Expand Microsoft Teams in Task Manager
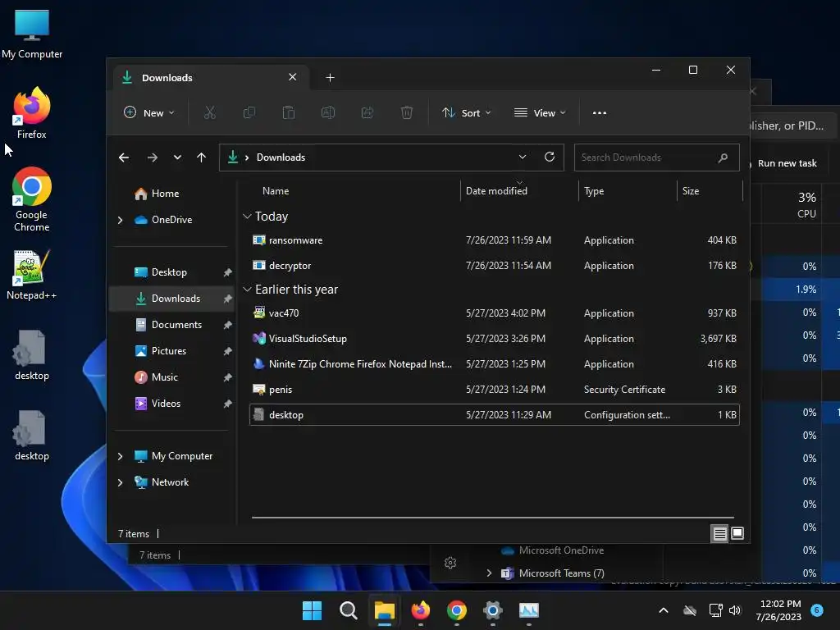Screen dimensions: 840x630 [489, 573]
